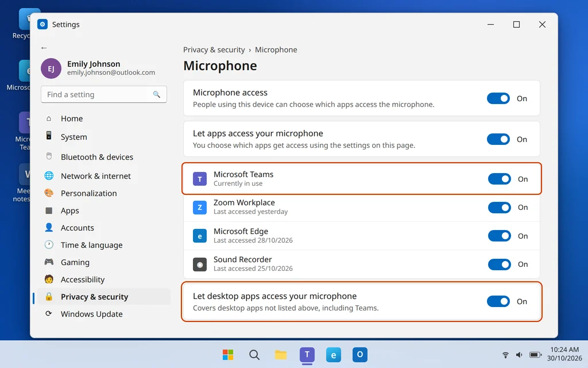Click the Privacy & security lock icon

click(x=49, y=297)
